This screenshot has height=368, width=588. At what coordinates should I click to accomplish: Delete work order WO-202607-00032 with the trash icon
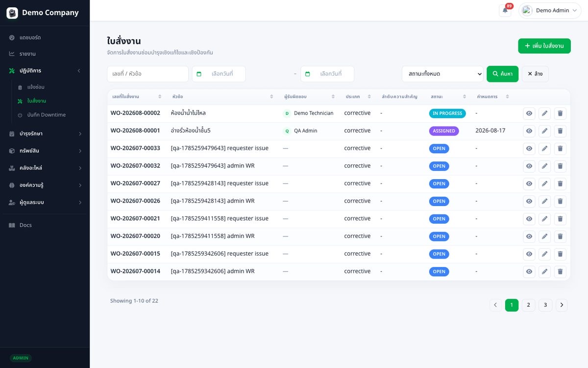(560, 166)
